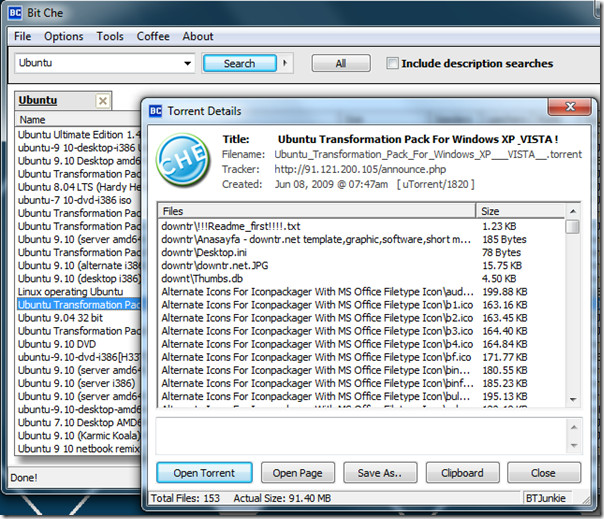The height and width of the screenshot is (519, 604).
Task: Select 'Ubuntu 9 10 netbook remix' result row
Action: click(x=79, y=449)
